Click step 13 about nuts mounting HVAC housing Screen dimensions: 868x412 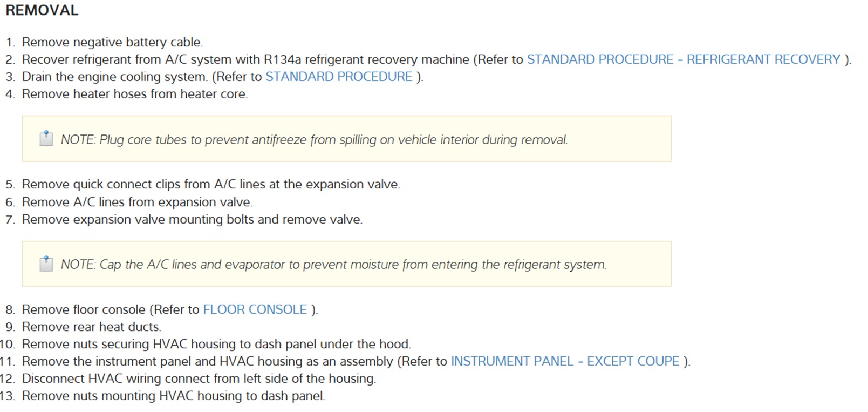point(173,396)
